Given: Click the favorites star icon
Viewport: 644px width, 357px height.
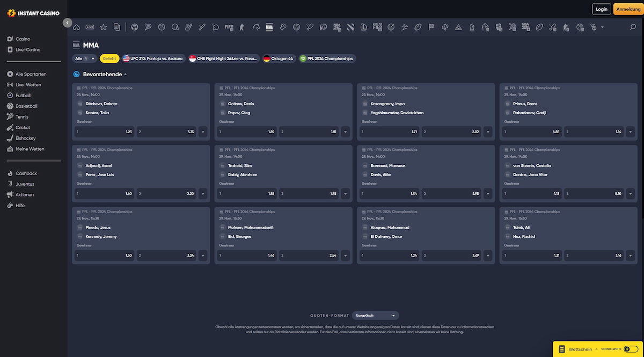Looking at the screenshot, I should [x=104, y=27].
